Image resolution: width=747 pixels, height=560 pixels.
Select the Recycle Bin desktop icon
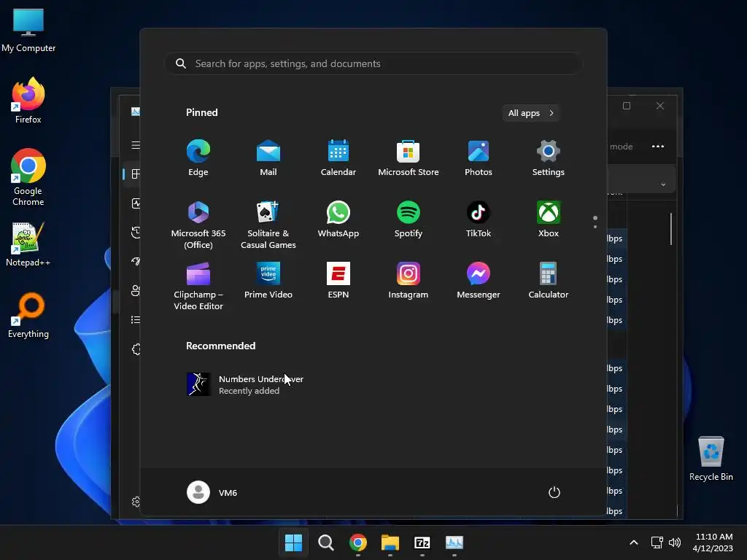click(x=711, y=459)
